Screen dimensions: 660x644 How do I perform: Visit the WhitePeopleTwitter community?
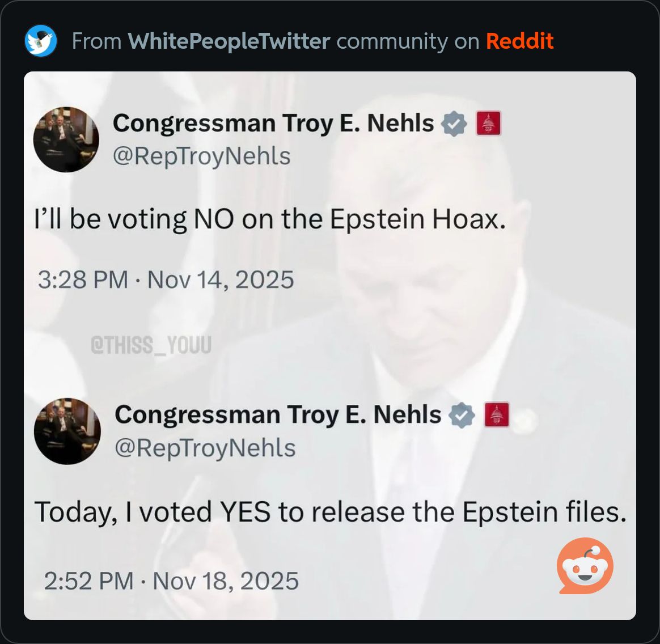coord(229,40)
